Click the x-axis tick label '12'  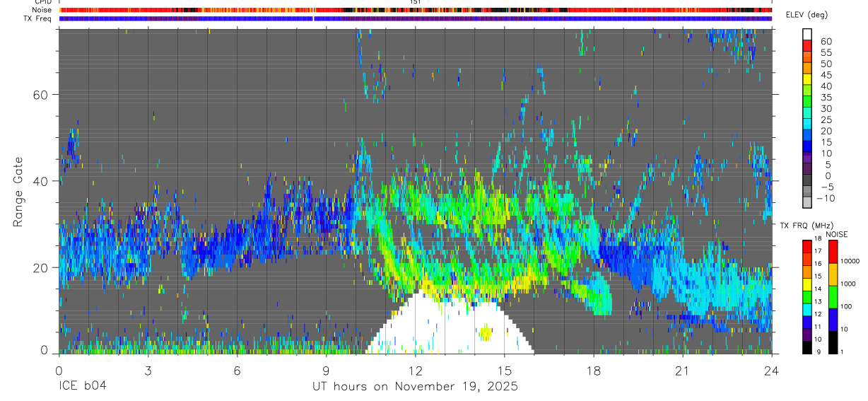(416, 371)
